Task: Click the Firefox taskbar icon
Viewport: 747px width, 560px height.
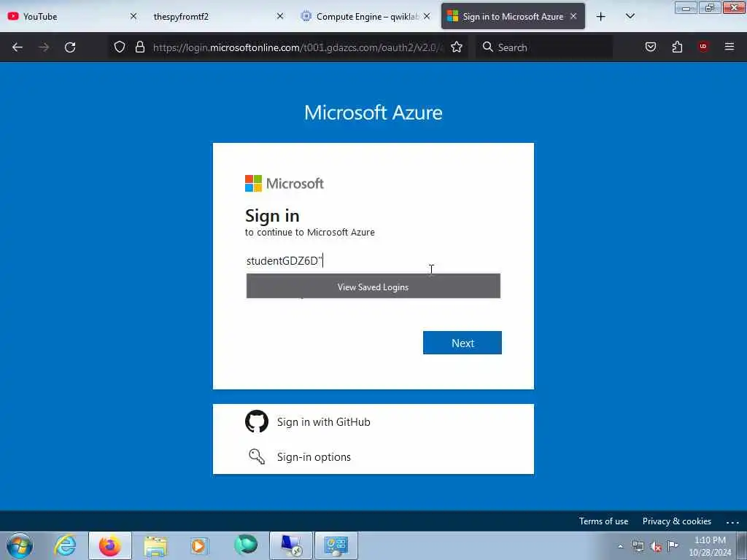Action: point(109,545)
